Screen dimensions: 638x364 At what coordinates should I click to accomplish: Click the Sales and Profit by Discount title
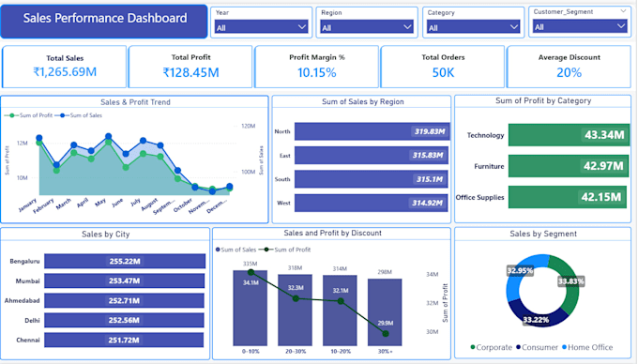(332, 233)
